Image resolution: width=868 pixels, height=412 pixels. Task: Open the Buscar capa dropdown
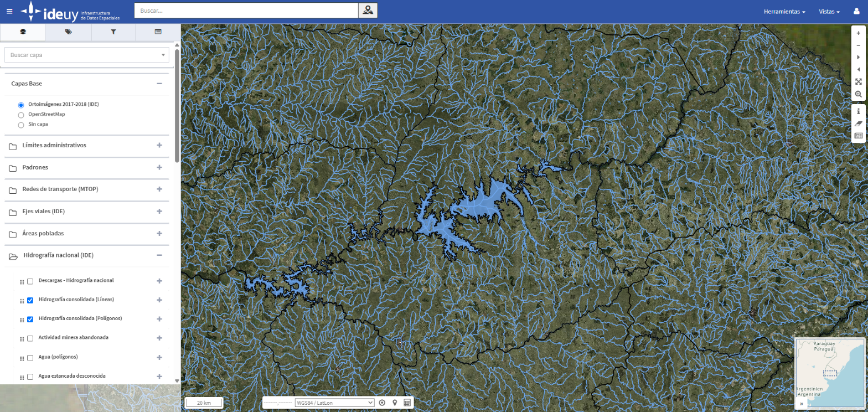(87, 55)
